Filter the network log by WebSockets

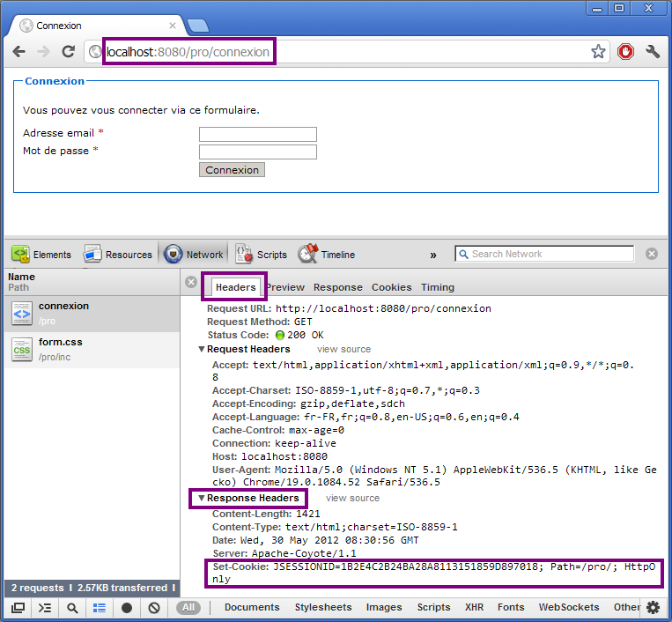(x=569, y=607)
